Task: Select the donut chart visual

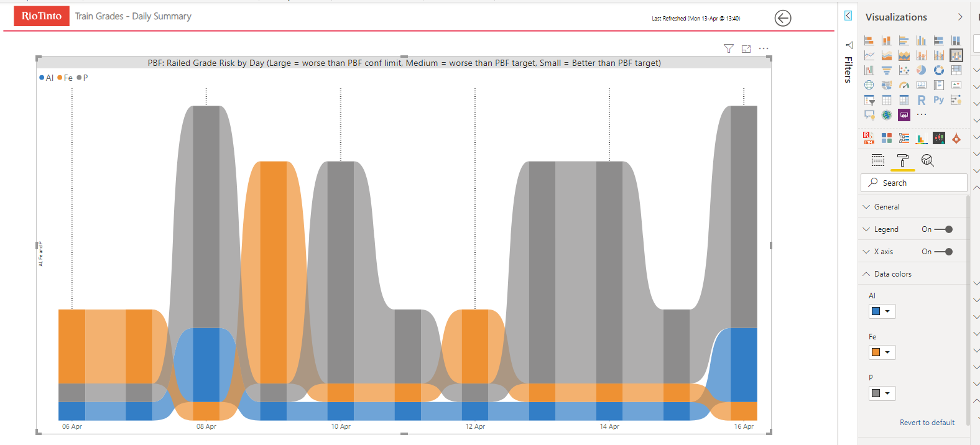Action: tap(939, 70)
